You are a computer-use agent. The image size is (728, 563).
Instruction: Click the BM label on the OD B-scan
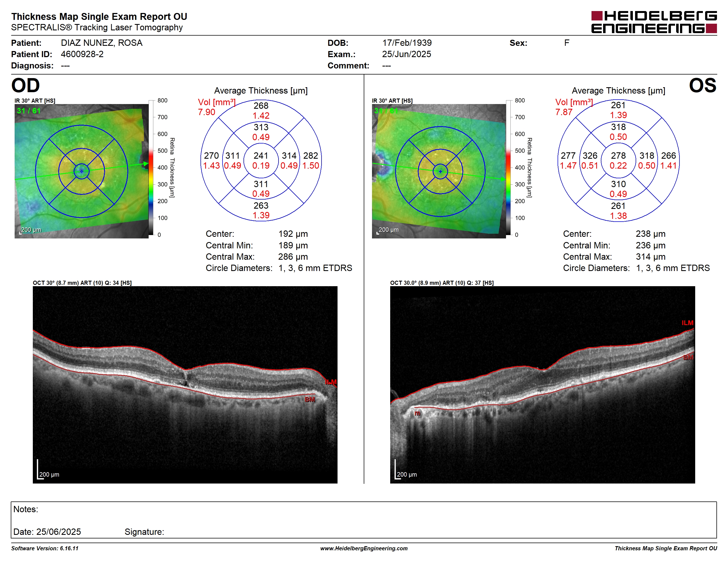(310, 400)
